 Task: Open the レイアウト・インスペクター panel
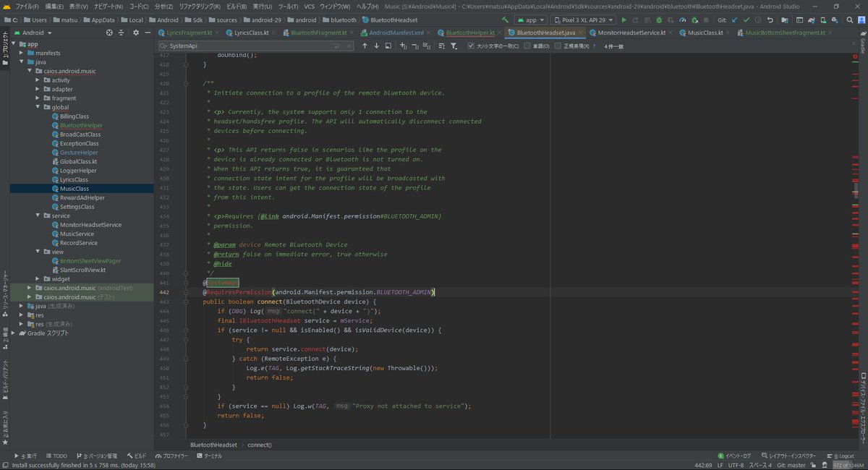(788, 456)
